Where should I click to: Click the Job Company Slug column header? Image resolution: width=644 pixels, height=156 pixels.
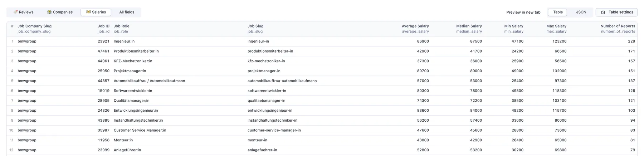35,29
